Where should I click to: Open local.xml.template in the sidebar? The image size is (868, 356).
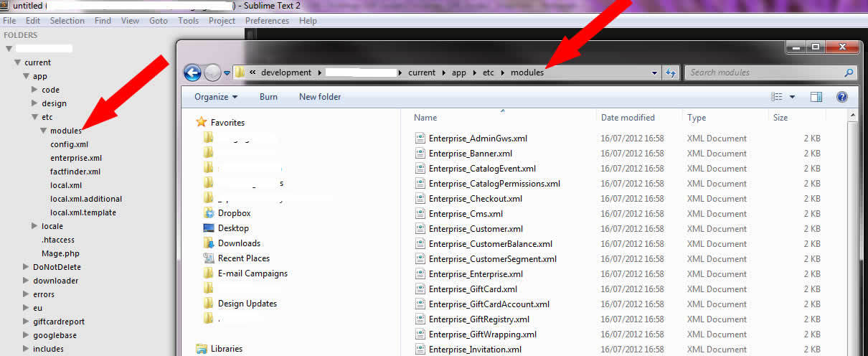coord(83,212)
